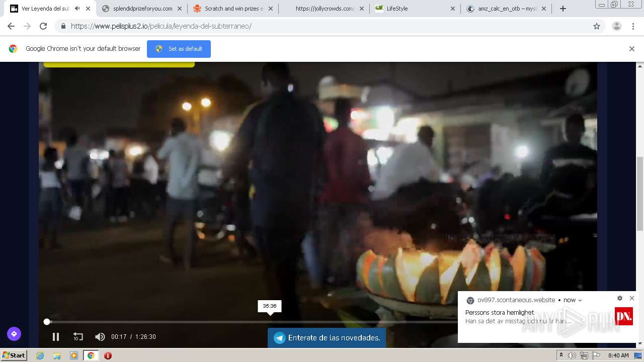This screenshot has width=644, height=362.
Task: Switch to Ver Leyenda del sub tab
Action: coord(45,9)
